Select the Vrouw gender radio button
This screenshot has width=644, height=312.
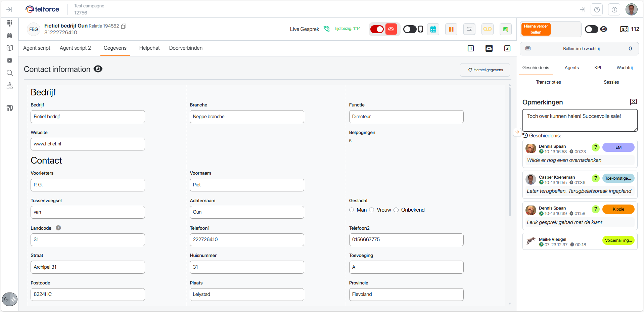coord(372,210)
